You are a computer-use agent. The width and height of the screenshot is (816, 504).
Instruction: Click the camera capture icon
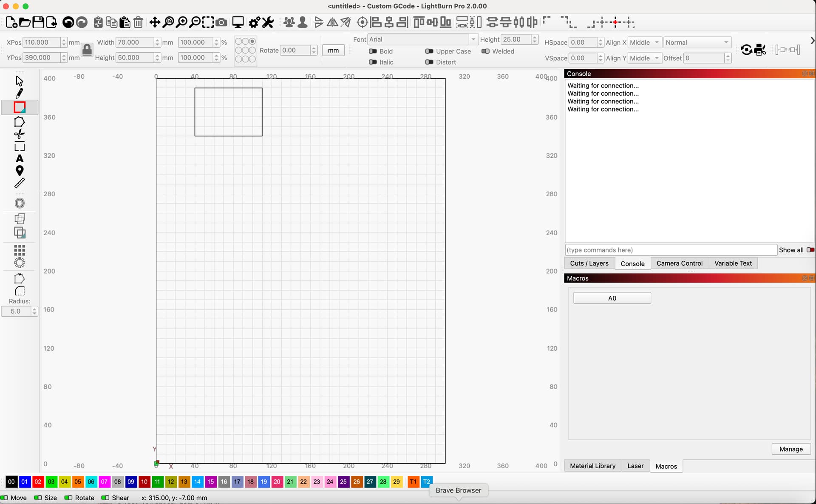pyautogui.click(x=221, y=23)
